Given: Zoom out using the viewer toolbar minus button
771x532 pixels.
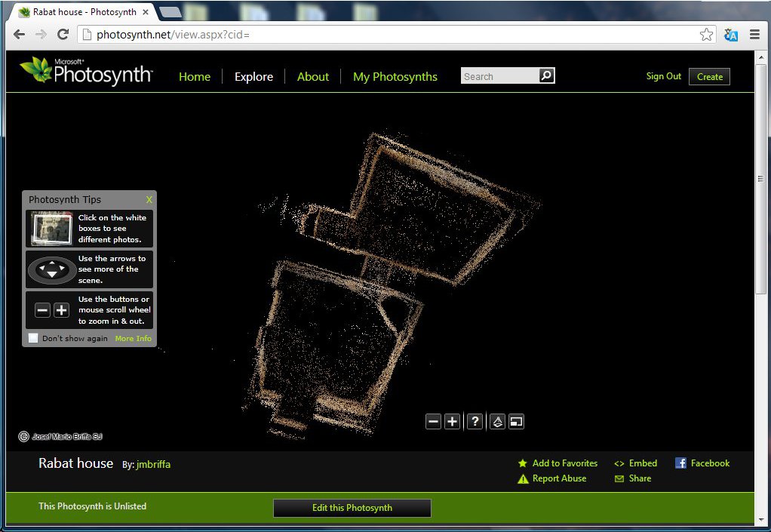Looking at the screenshot, I should coord(433,422).
